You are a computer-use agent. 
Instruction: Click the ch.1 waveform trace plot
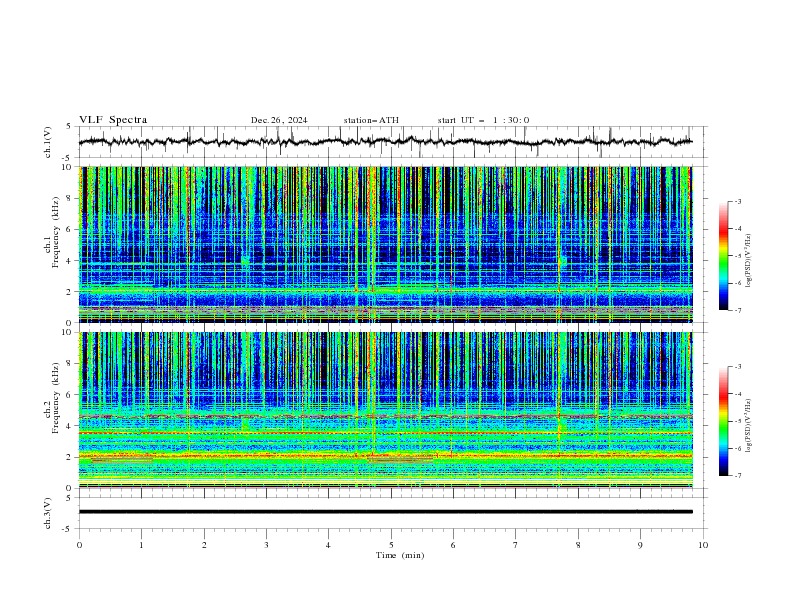pyautogui.click(x=385, y=142)
